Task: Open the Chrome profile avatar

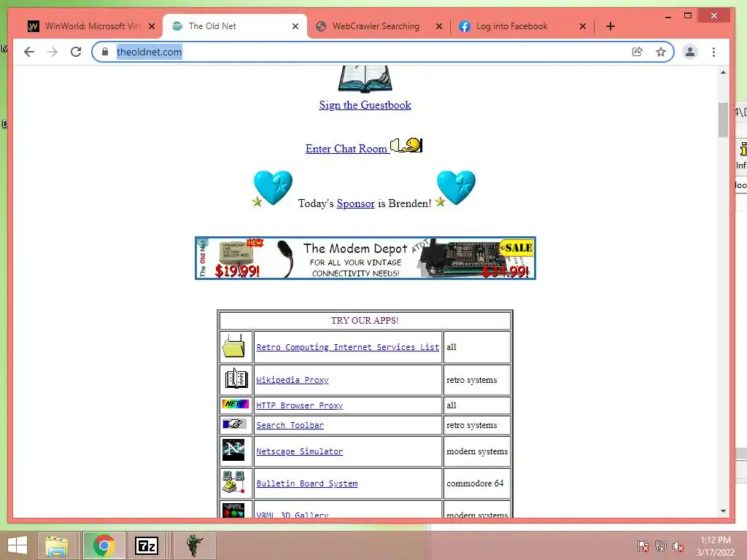Action: tap(690, 52)
